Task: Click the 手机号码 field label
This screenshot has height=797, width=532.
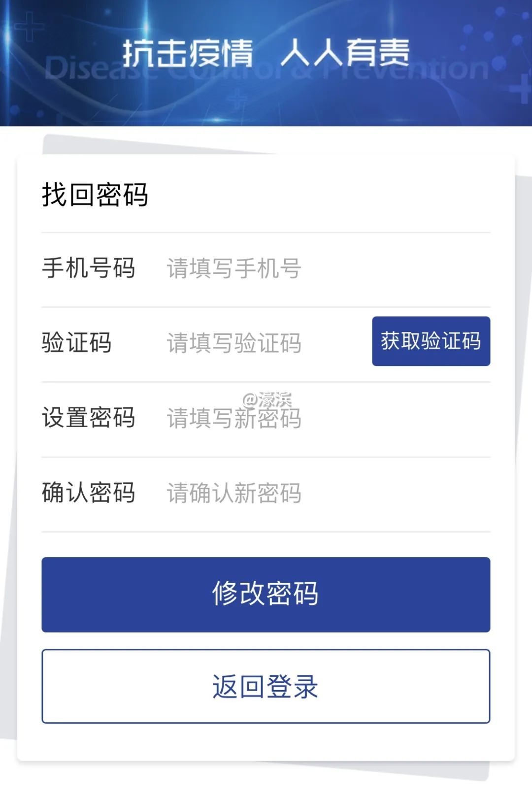Action: coord(89,269)
